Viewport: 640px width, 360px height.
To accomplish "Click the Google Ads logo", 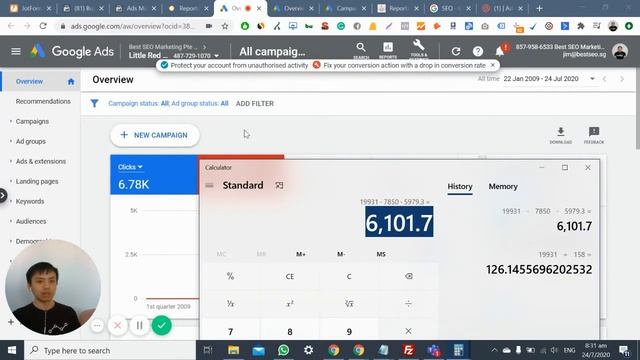I will pos(72,51).
